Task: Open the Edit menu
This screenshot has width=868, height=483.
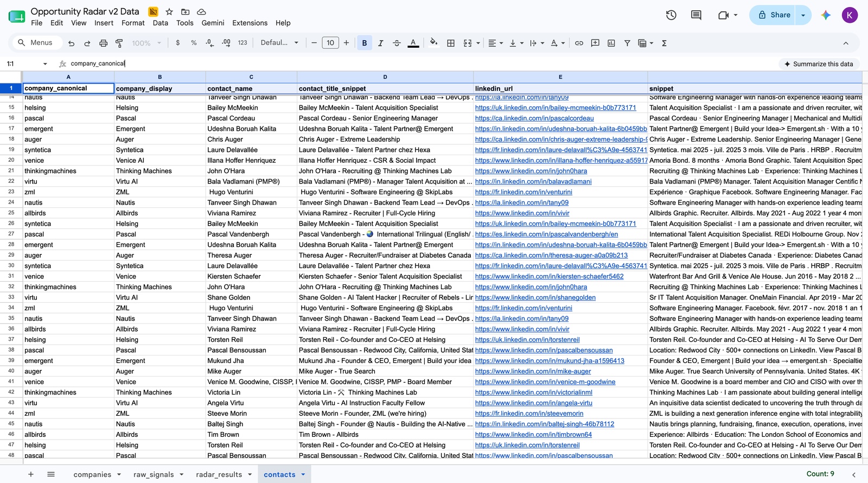Action: 56,23
